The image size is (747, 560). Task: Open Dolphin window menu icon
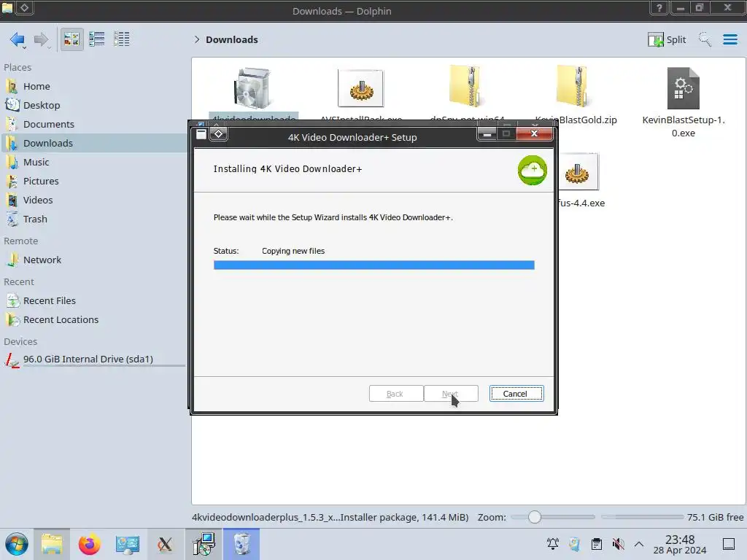(x=7, y=7)
